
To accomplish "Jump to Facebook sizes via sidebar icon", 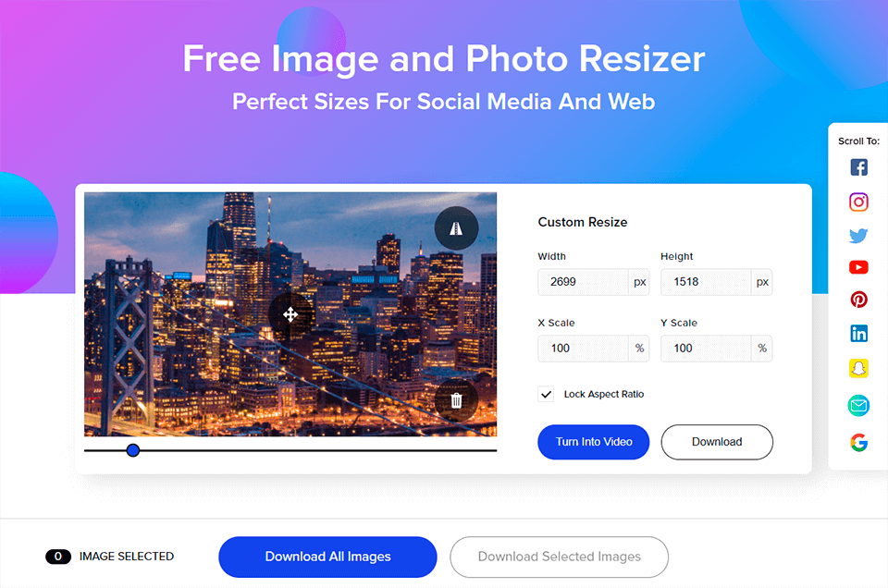I will (x=858, y=167).
